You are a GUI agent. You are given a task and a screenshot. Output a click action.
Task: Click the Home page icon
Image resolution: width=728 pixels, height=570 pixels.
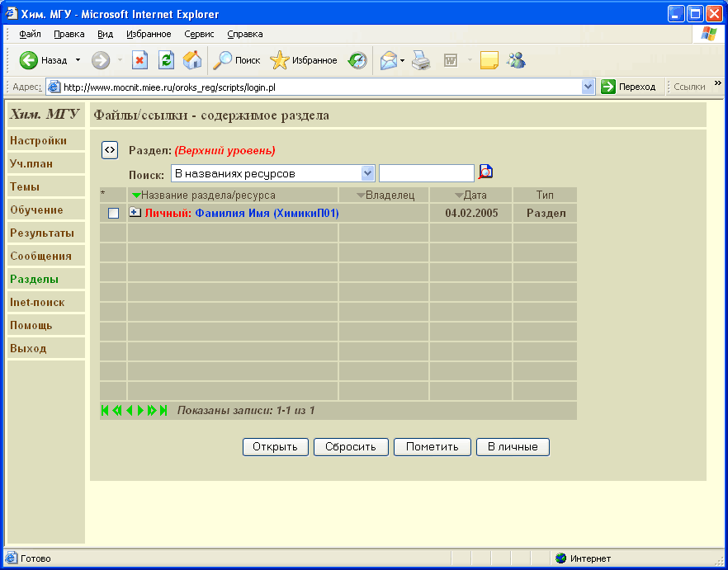(192, 60)
